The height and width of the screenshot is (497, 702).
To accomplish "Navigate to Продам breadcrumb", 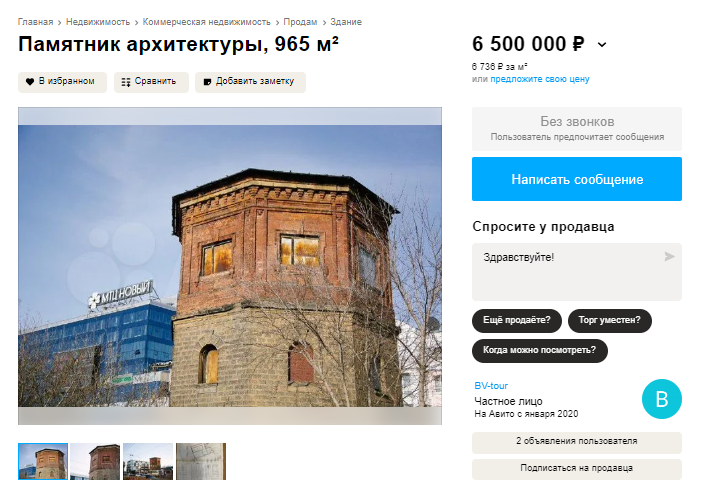I will 300,22.
